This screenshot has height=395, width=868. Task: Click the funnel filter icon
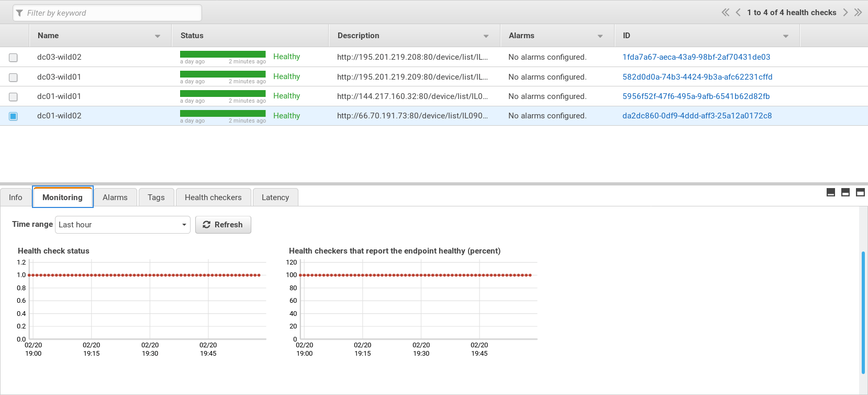19,13
